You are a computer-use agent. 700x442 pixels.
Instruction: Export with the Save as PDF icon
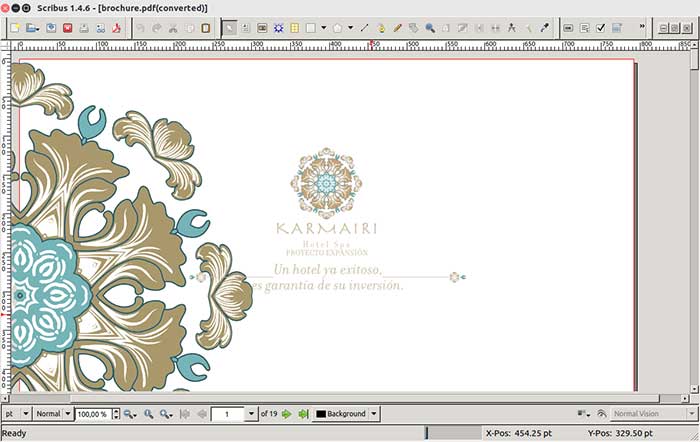(x=117, y=28)
